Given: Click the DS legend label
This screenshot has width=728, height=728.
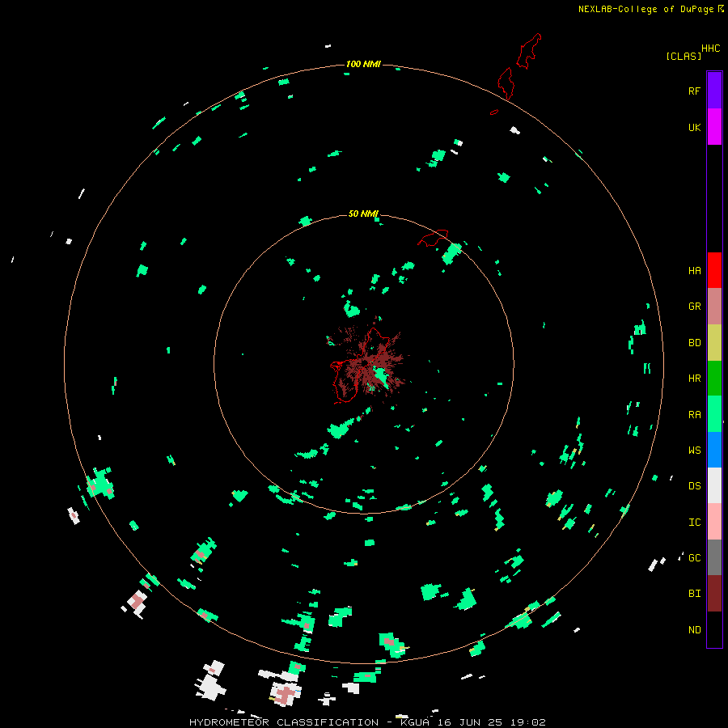Looking at the screenshot, I should coord(694,486).
